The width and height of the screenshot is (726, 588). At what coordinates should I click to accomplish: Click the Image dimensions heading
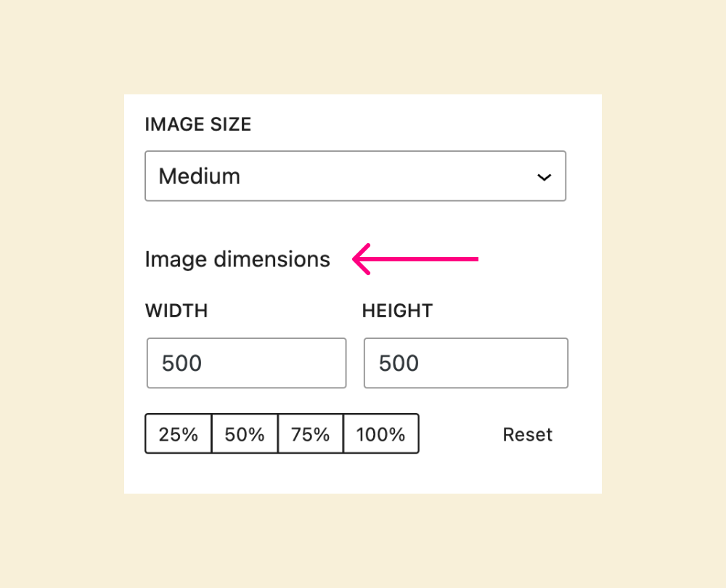pos(237,259)
